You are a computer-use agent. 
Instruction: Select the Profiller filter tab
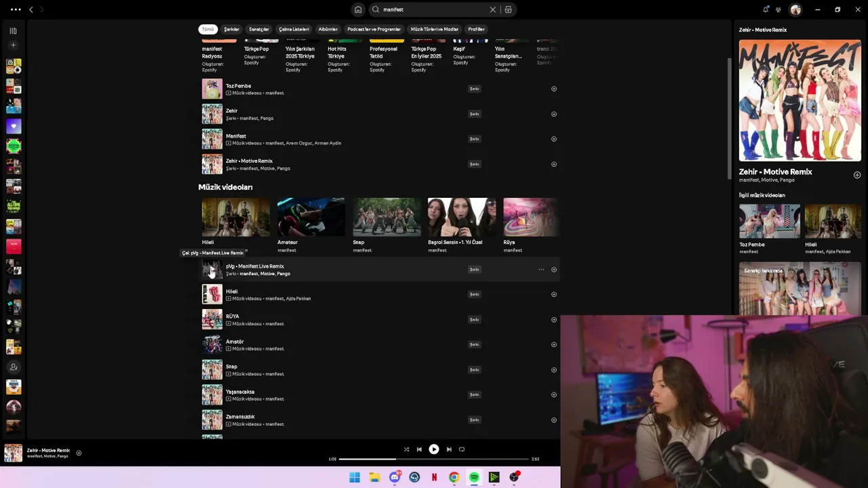click(x=476, y=29)
